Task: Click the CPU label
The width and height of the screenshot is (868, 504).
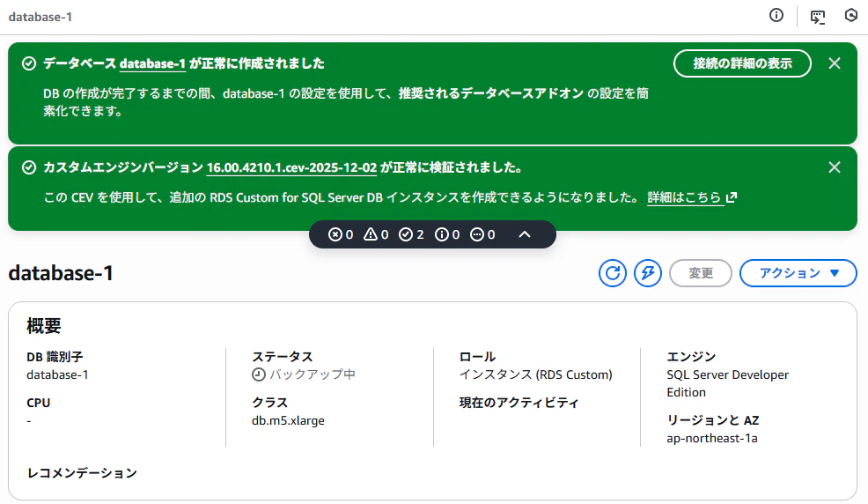Action: pos(38,404)
